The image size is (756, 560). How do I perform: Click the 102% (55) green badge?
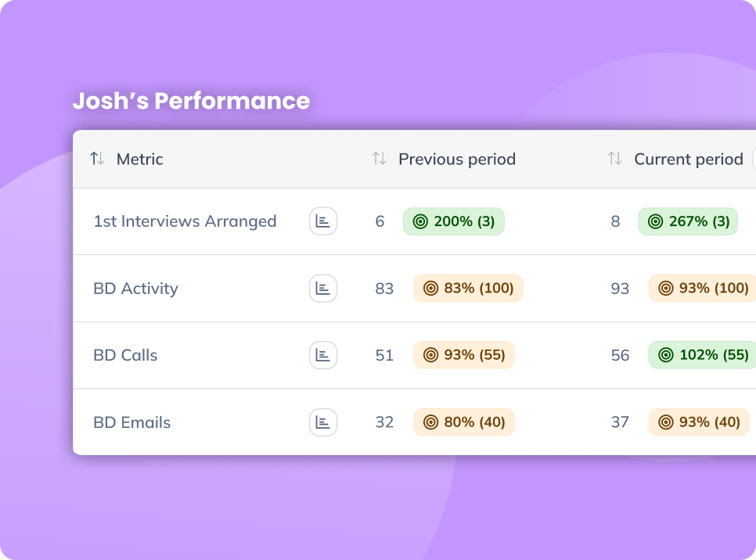pos(702,355)
